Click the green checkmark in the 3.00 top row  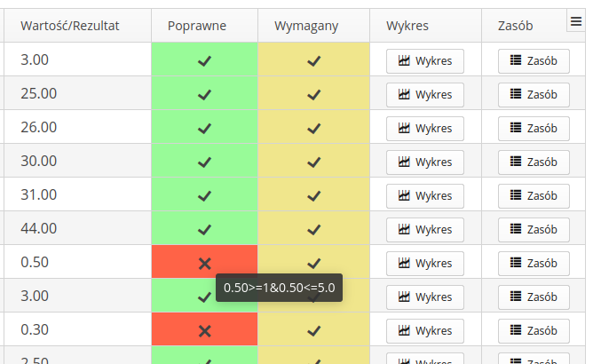pyautogui.click(x=205, y=61)
